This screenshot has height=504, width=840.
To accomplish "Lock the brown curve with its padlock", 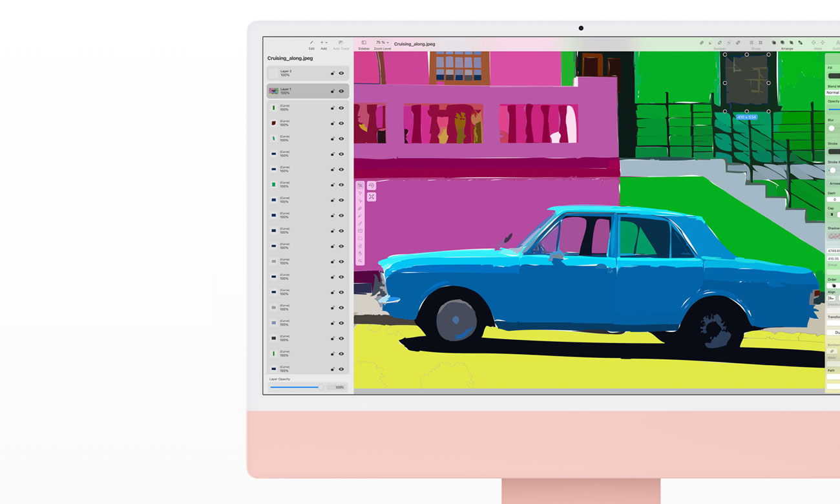I will coord(333,123).
